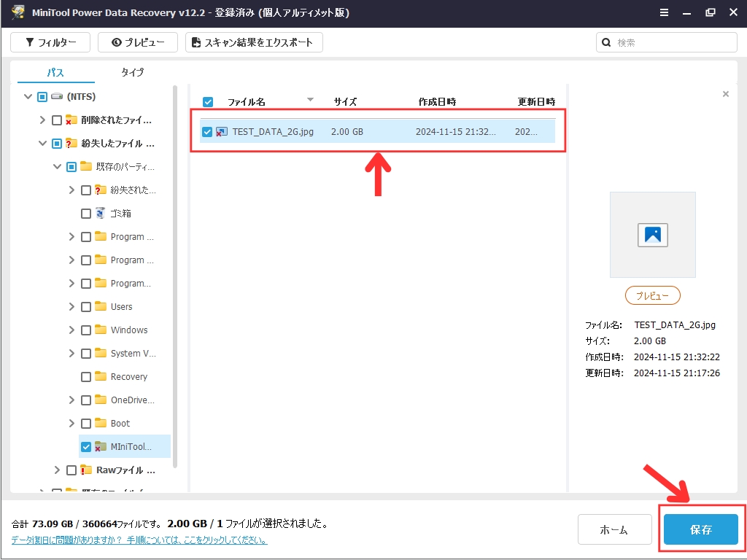Click スキャン結果をエクスポート button
The width and height of the screenshot is (747, 560).
click(x=254, y=42)
